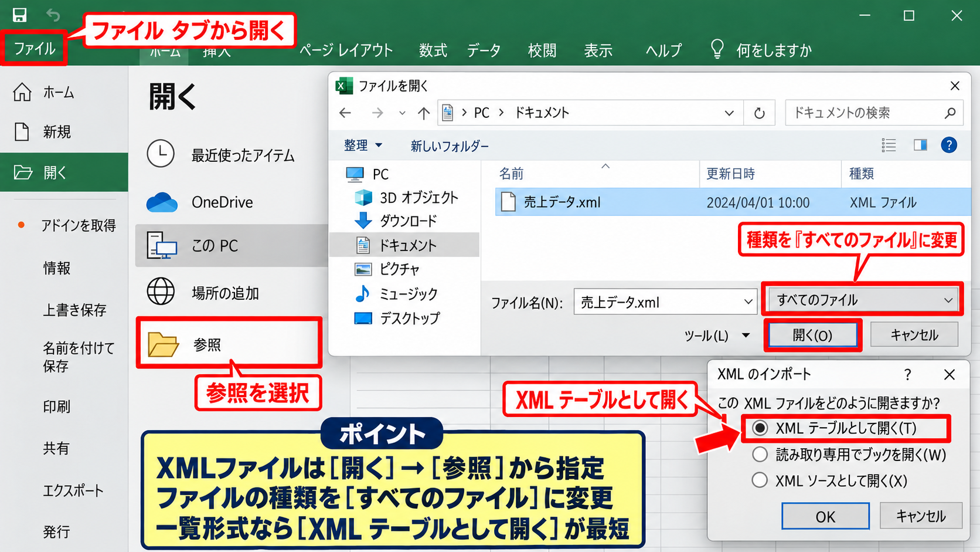Open help via the blue question icon
The width and height of the screenshot is (980, 552).
(949, 145)
